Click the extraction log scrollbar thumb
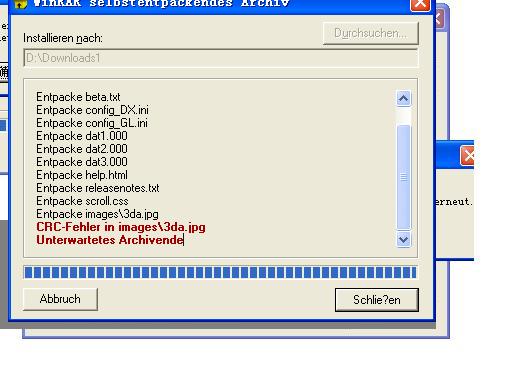 click(x=403, y=177)
